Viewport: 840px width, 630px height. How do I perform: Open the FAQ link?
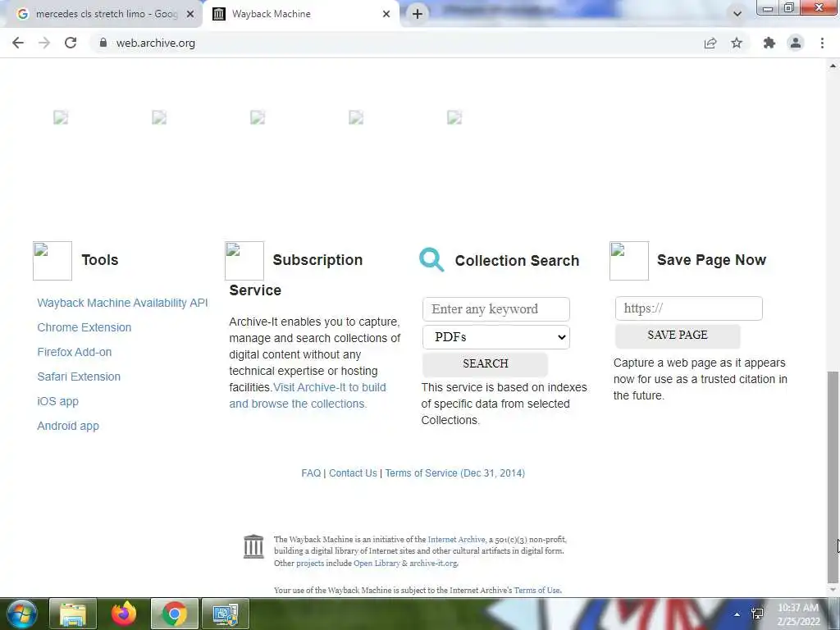311,473
